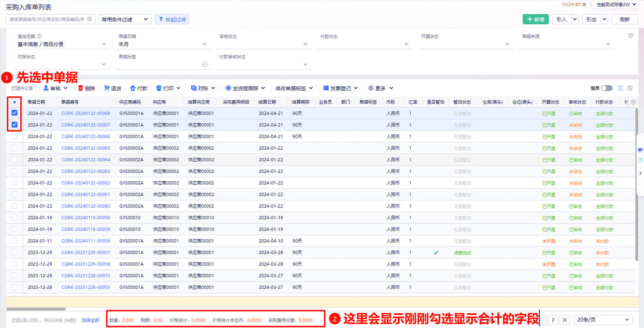The width and height of the screenshot is (644, 328).
Task: Go to last page icon
Action: pos(565,320)
